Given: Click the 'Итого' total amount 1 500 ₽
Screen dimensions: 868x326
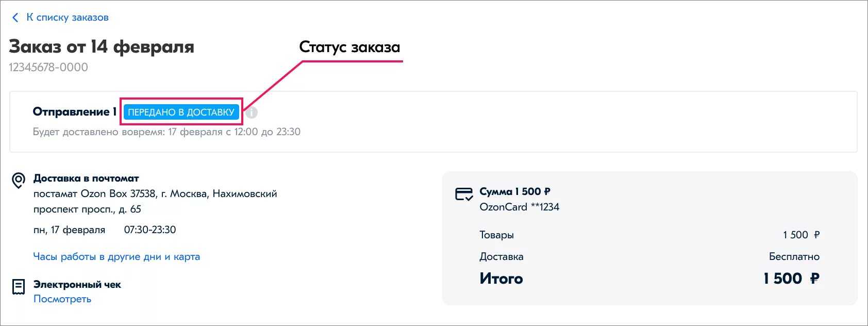Looking at the screenshot, I should pyautogui.click(x=791, y=279).
